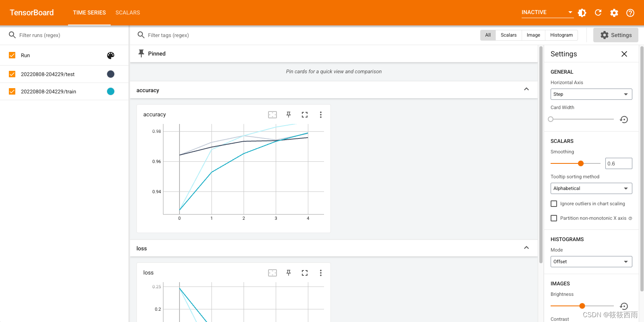Toggle the Run select-all checkbox

point(12,55)
